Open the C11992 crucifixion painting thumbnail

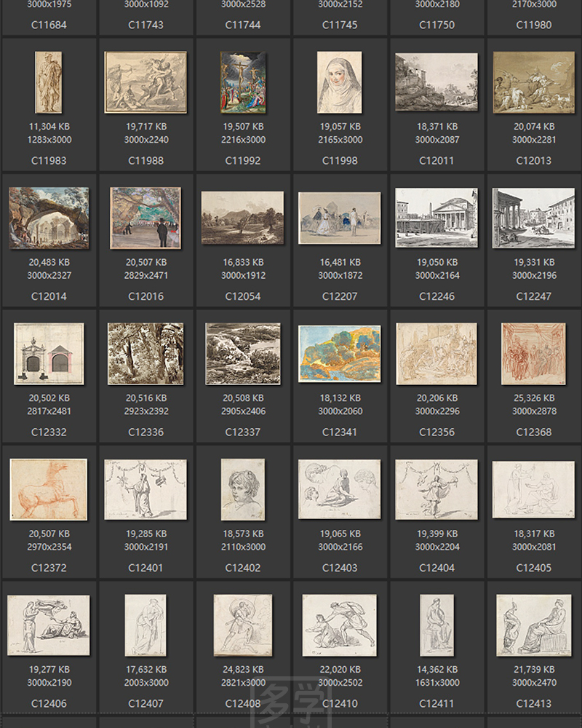click(242, 82)
